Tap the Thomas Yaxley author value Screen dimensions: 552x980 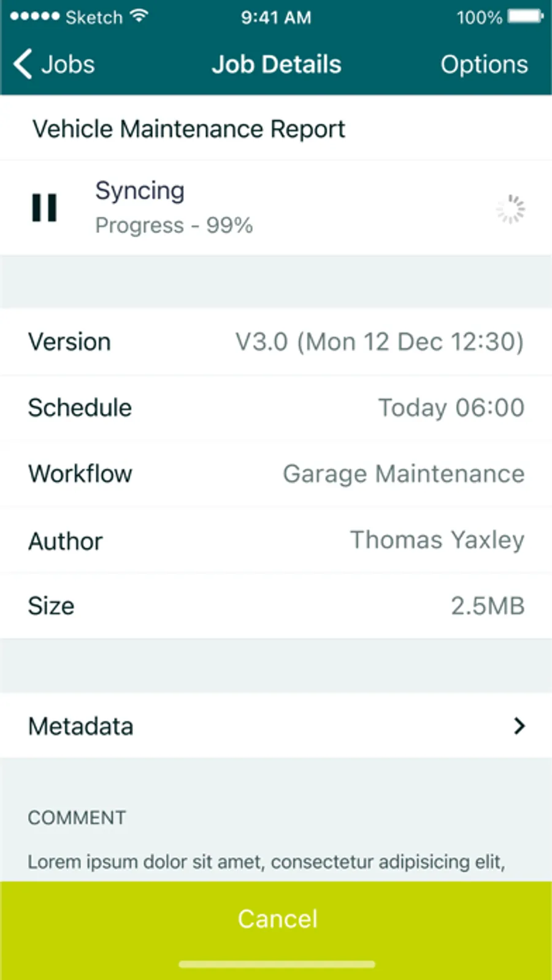point(437,540)
